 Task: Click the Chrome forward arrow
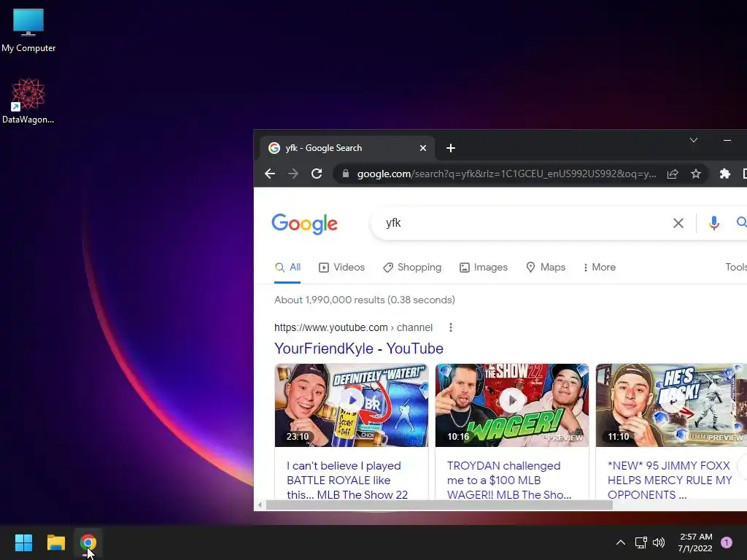(293, 174)
